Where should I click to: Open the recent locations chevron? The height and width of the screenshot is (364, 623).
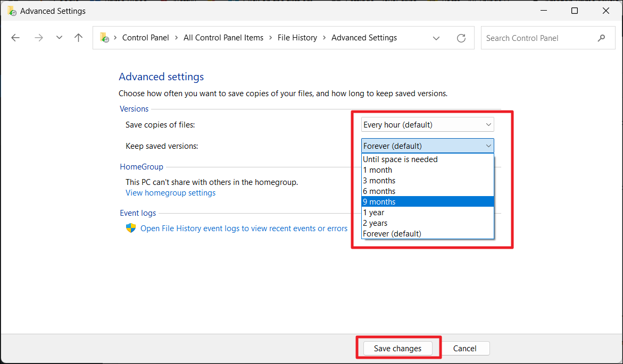pos(59,38)
